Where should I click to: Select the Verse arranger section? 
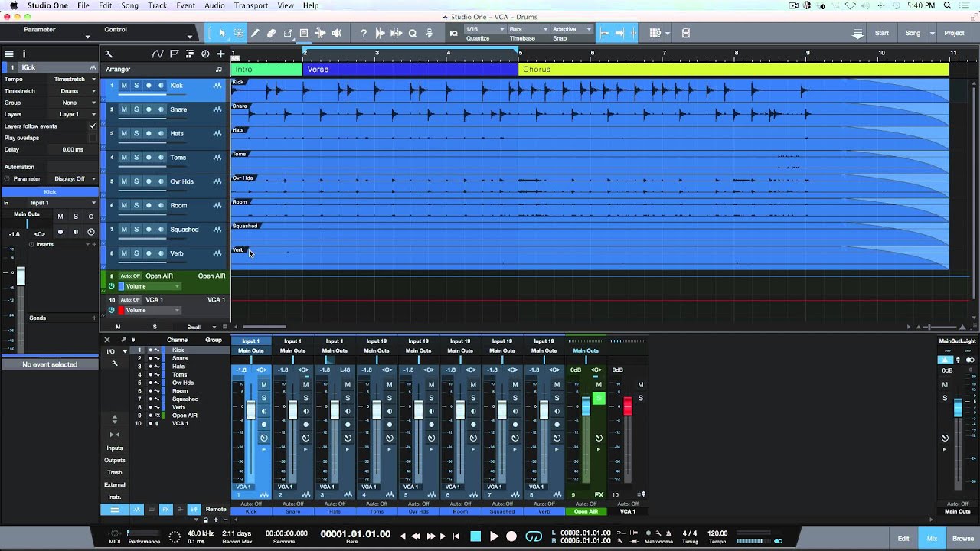(x=410, y=69)
